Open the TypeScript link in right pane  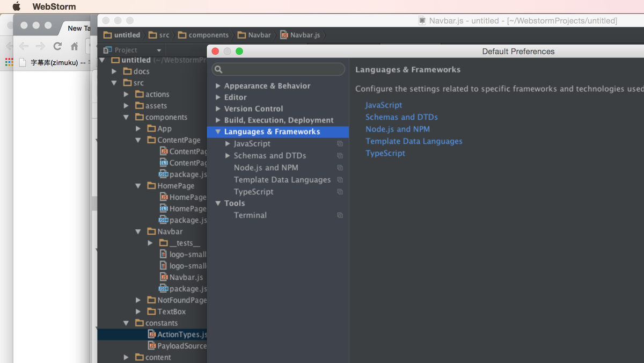[x=385, y=153]
